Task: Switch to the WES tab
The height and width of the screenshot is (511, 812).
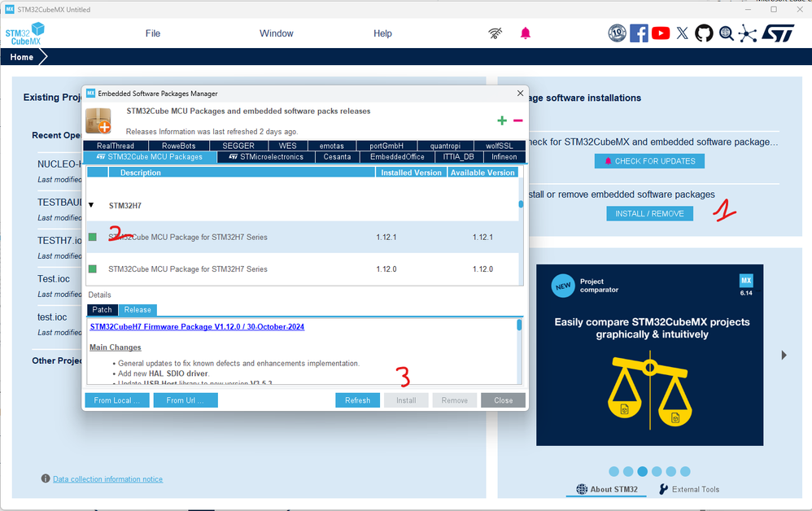Action: [287, 146]
